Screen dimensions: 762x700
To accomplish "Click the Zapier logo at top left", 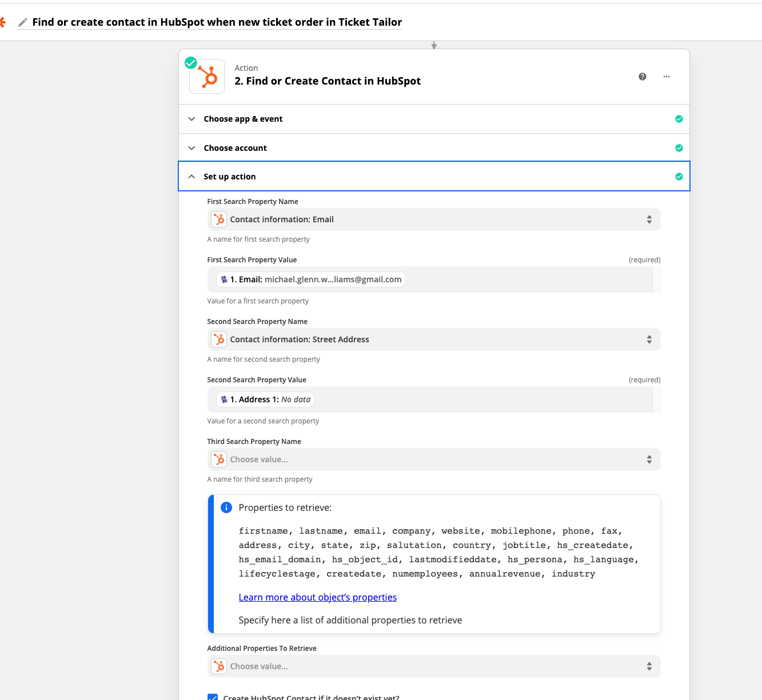I will (2, 22).
